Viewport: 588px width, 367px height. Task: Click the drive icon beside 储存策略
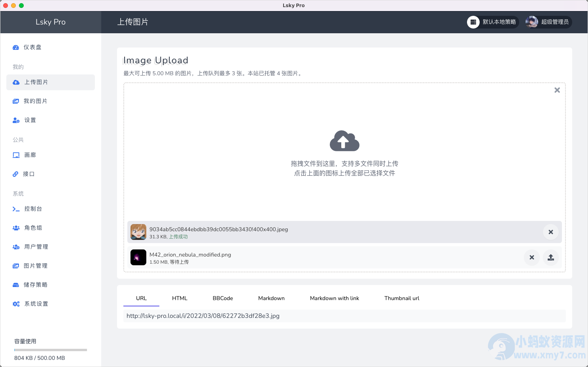(x=16, y=285)
